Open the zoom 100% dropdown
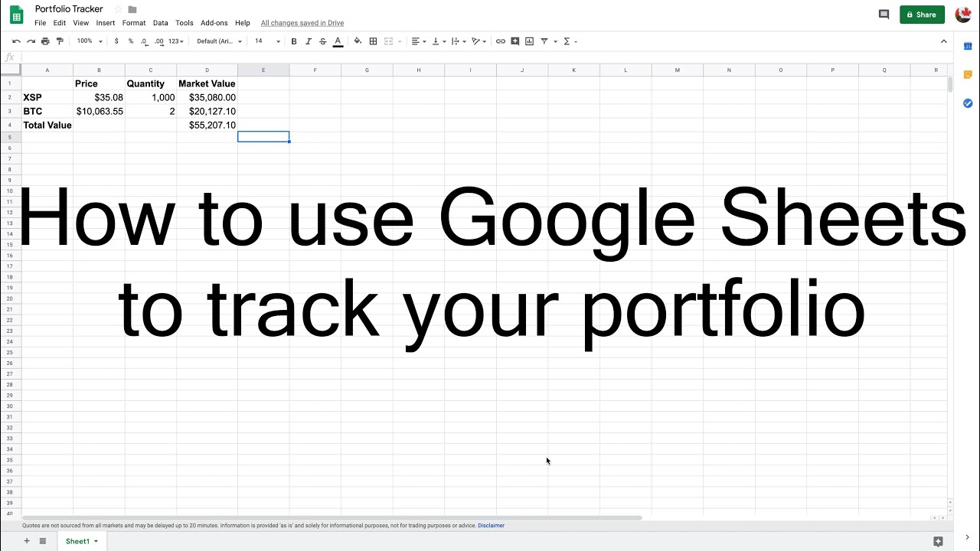Viewport: 980px width, 551px height. (88, 41)
